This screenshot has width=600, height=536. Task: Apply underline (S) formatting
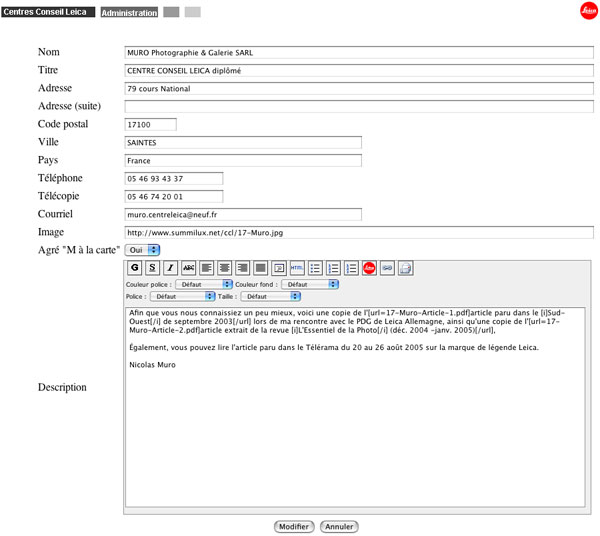click(x=152, y=268)
